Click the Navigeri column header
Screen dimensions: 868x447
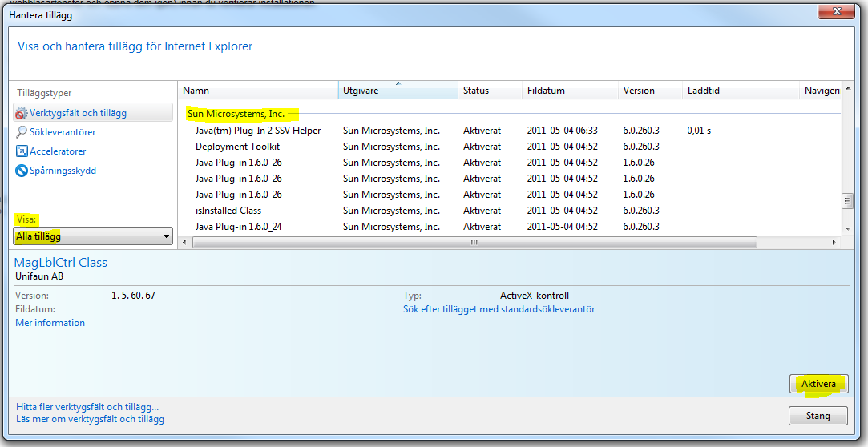[821, 91]
